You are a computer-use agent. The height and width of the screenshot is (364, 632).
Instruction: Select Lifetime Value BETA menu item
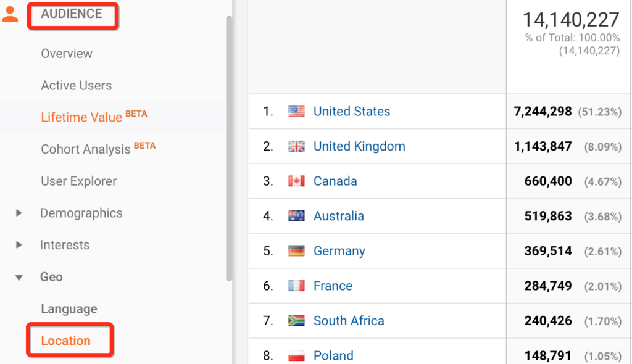point(94,117)
